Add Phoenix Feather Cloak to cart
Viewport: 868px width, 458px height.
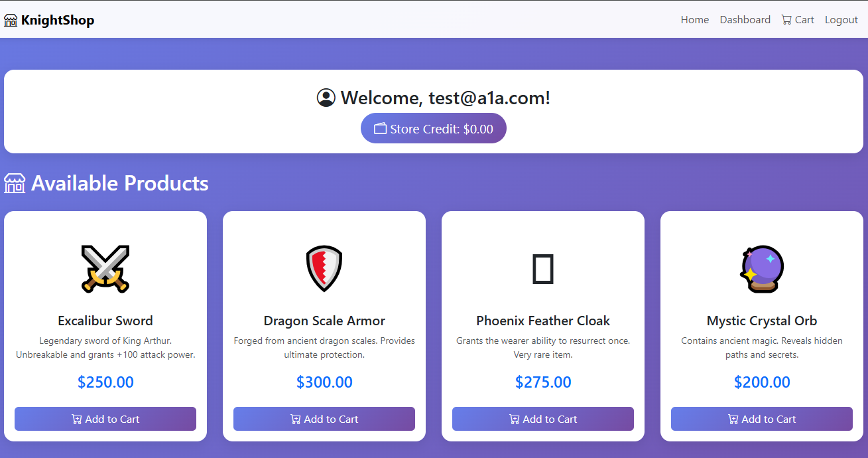point(543,419)
